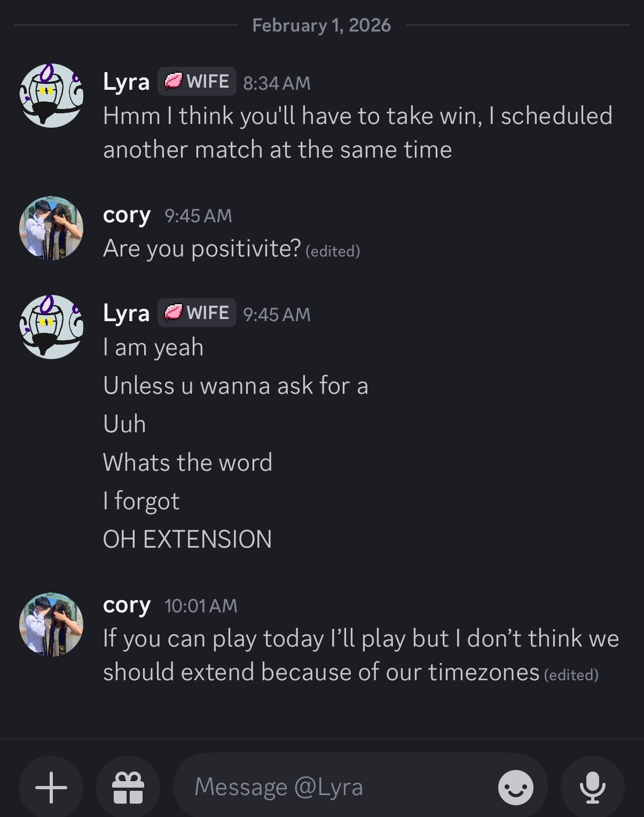The width and height of the screenshot is (644, 817).
Task: Tap the microphone voice message icon
Action: pos(592,787)
